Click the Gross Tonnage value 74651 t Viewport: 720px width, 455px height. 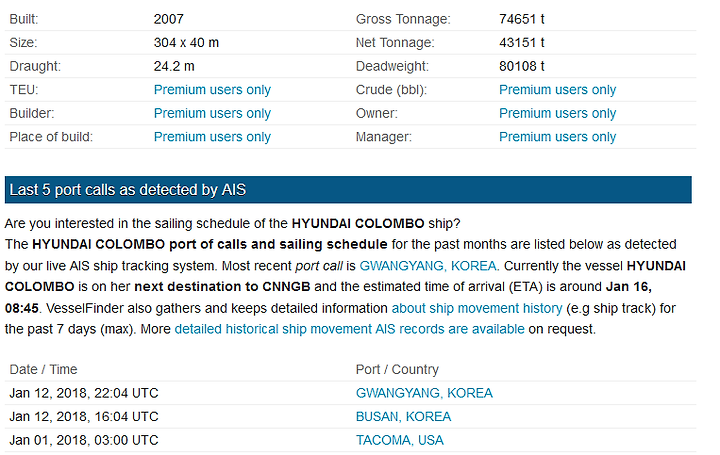tap(522, 19)
